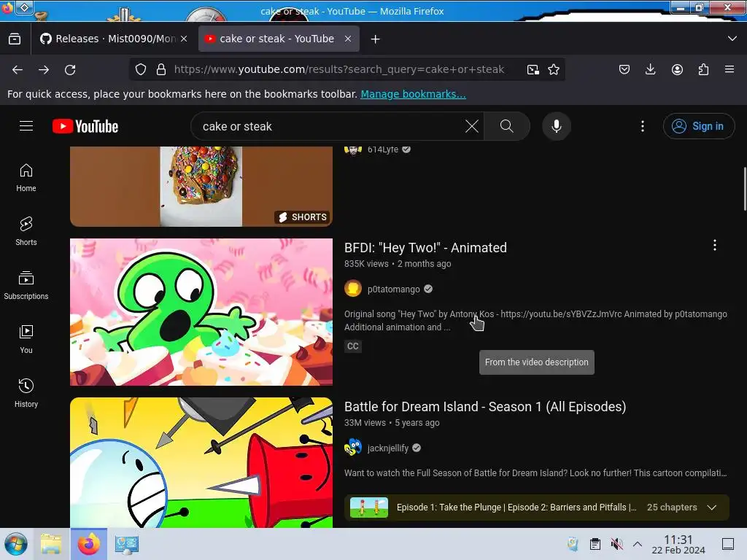Start voice search with the microphone icon
The image size is (747, 560).
(557, 126)
